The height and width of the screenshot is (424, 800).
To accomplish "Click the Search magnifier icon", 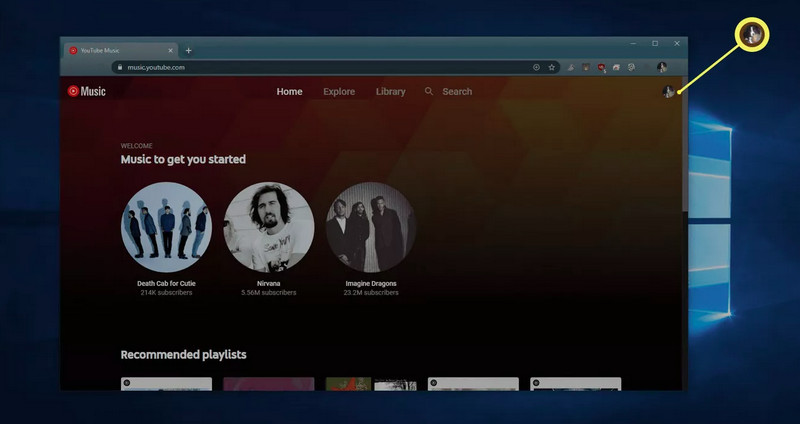I will click(x=429, y=91).
